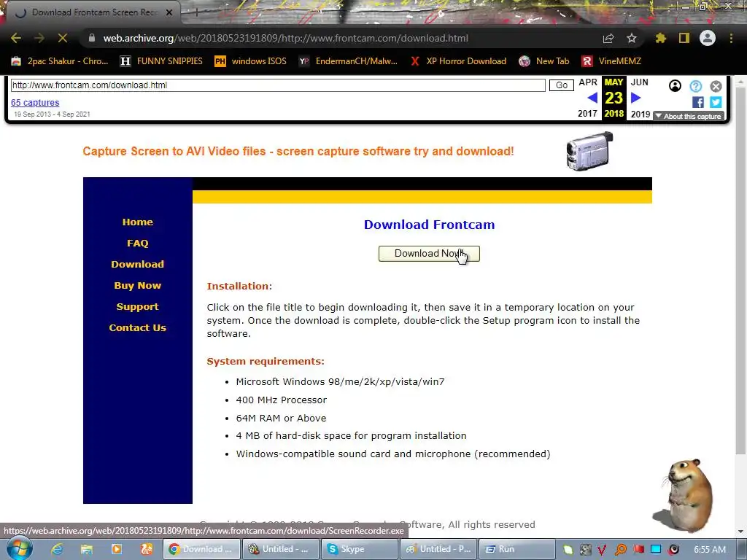This screenshot has width=747, height=560.
Task: Go back with the browser back arrow
Action: [16, 38]
